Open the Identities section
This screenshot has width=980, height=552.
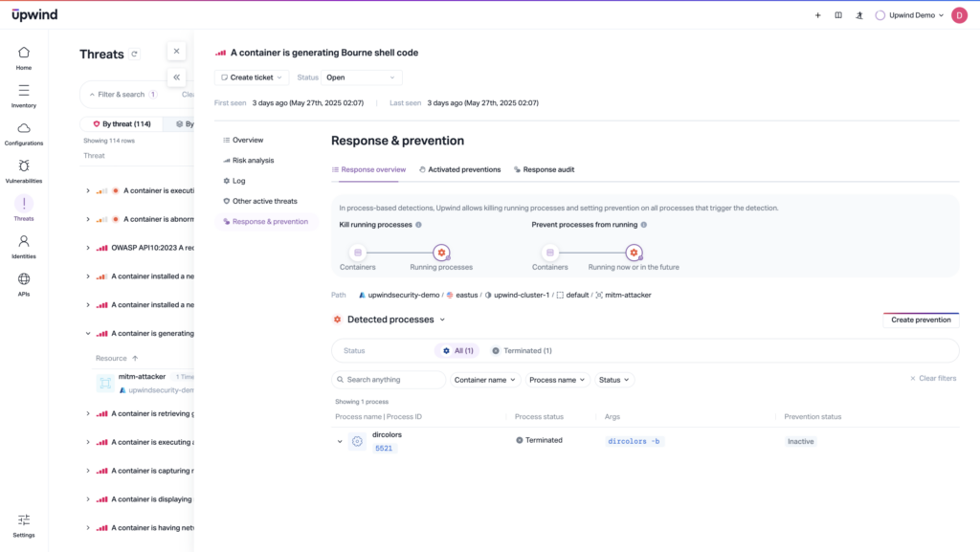pos(24,247)
